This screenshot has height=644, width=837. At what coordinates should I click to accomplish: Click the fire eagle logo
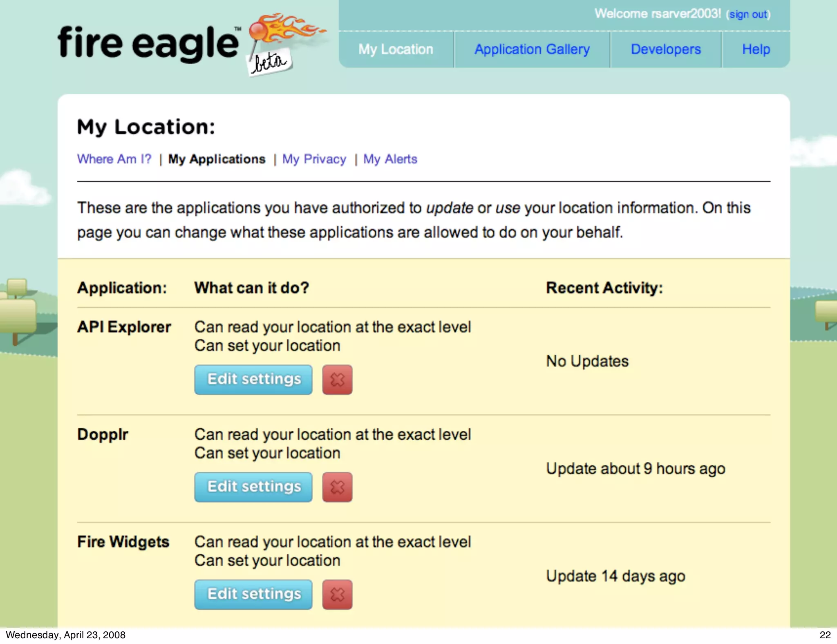(x=192, y=44)
